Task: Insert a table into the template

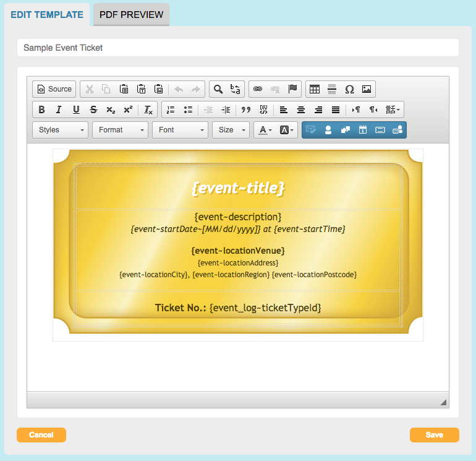Action: point(315,89)
